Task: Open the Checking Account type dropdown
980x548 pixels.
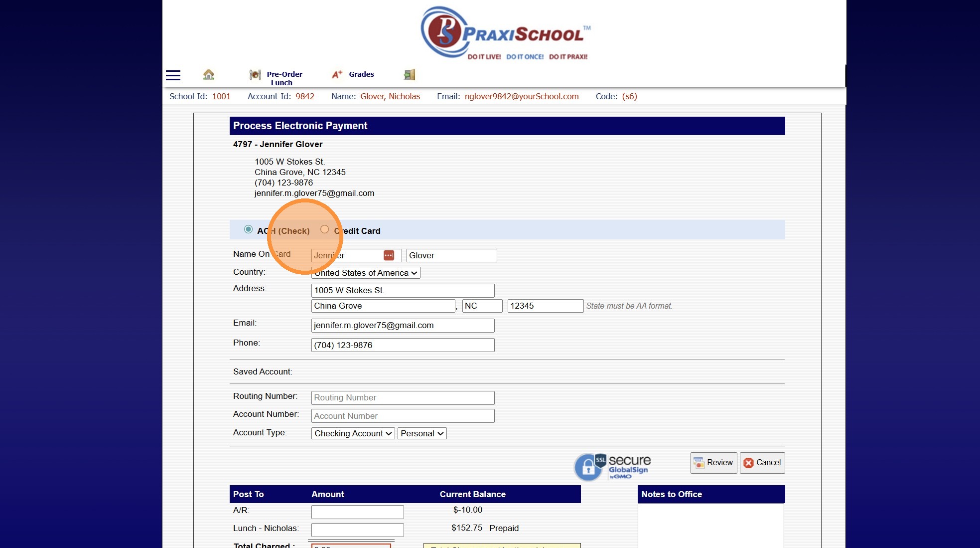Action: 353,433
